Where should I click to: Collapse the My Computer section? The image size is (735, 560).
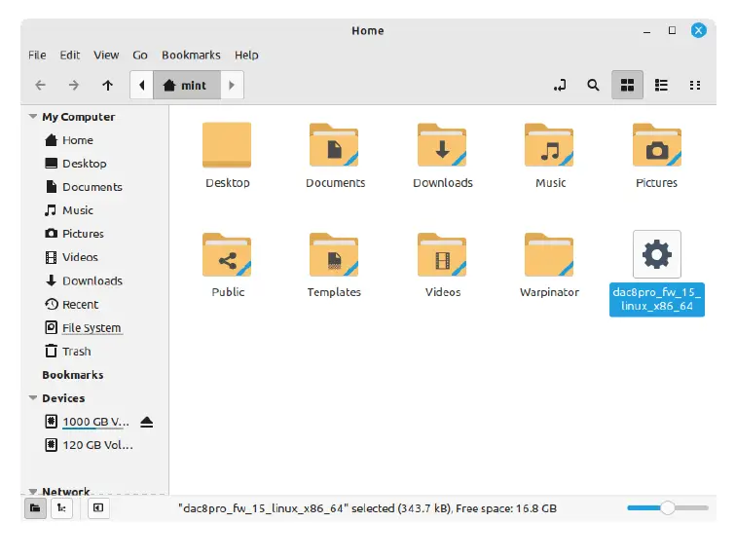tap(33, 117)
